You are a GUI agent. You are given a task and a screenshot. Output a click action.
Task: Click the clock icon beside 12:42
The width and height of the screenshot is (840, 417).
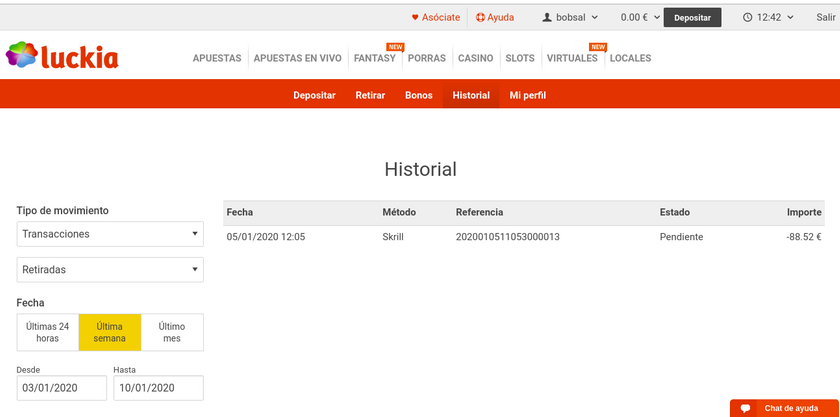747,17
